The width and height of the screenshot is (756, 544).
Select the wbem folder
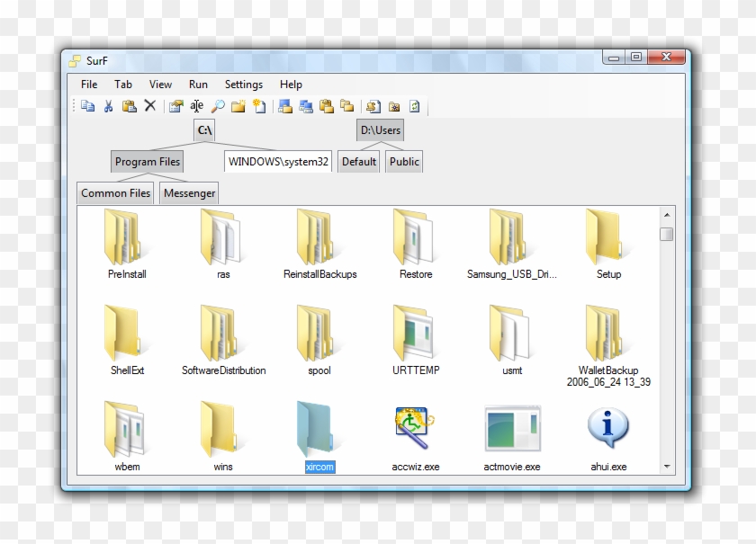pyautogui.click(x=127, y=437)
